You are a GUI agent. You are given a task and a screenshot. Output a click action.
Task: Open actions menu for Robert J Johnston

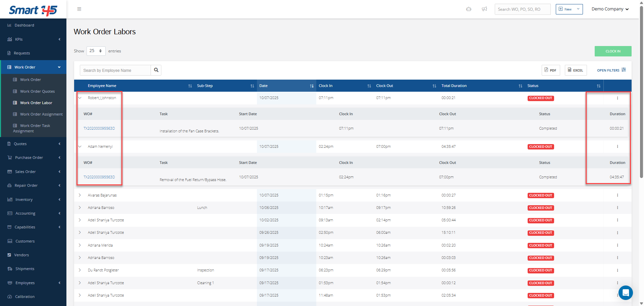(x=617, y=98)
